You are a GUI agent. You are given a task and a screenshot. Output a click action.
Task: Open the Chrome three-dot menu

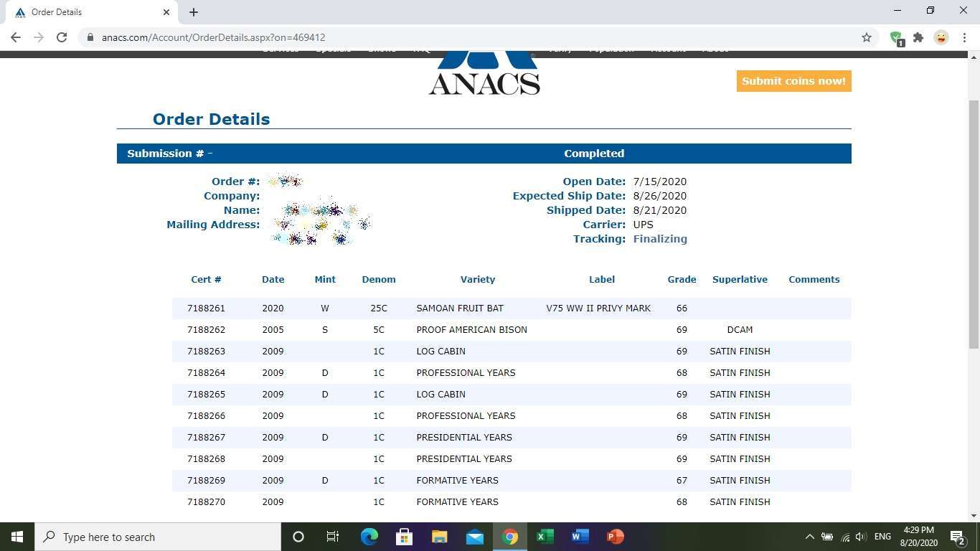click(963, 37)
